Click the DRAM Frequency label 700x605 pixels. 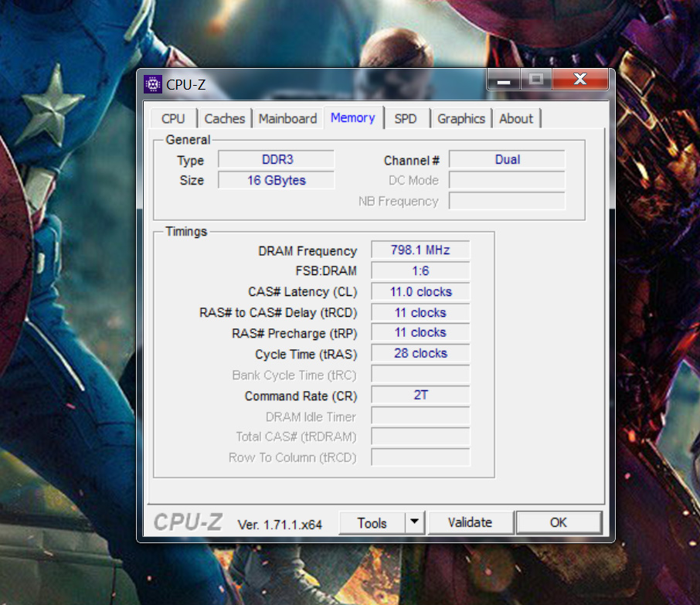pyautogui.click(x=308, y=251)
